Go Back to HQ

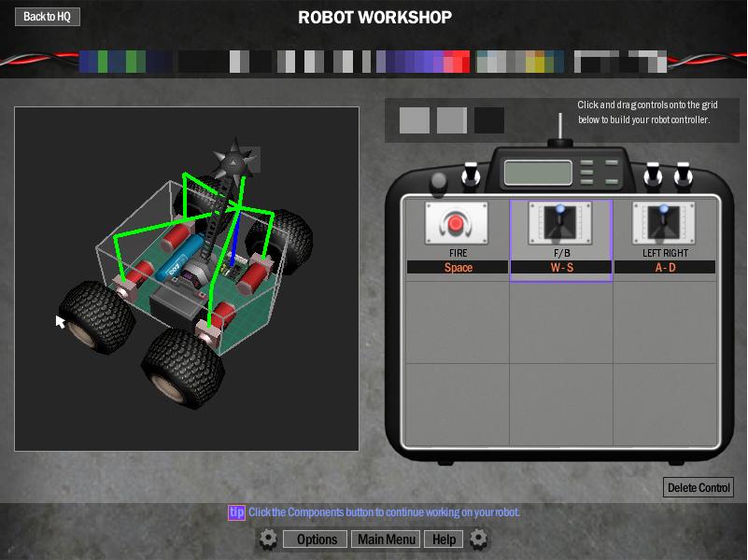click(47, 17)
